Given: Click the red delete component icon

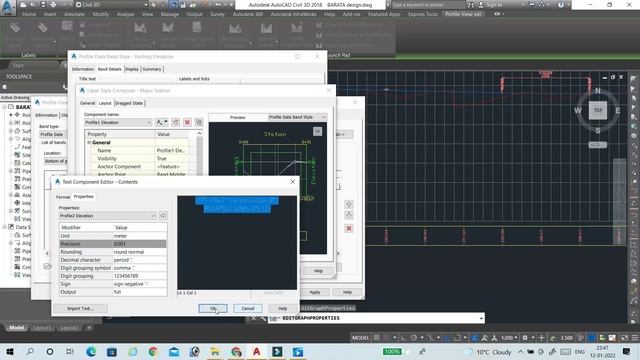Looking at the screenshot, I should coord(187,122).
